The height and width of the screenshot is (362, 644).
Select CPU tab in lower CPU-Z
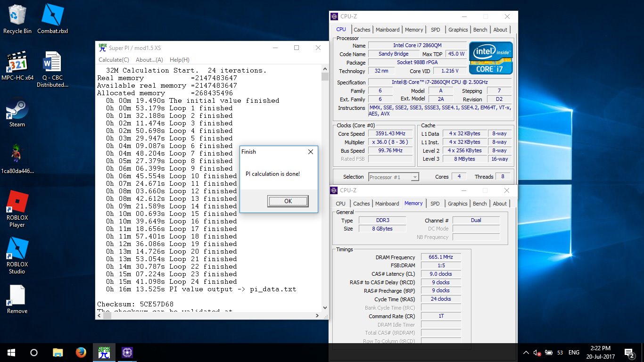[341, 204]
